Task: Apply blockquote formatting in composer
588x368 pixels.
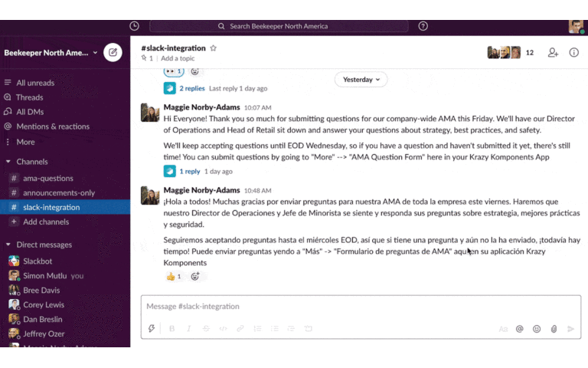Action: (292, 329)
